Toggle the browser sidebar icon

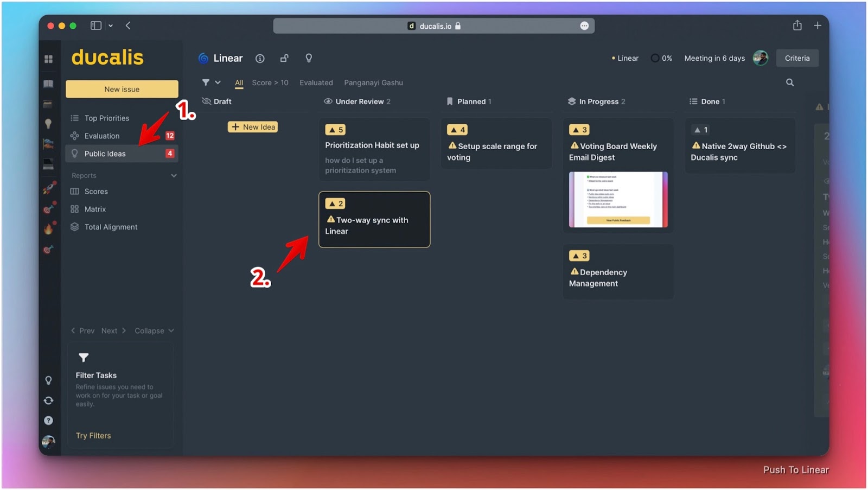click(96, 26)
